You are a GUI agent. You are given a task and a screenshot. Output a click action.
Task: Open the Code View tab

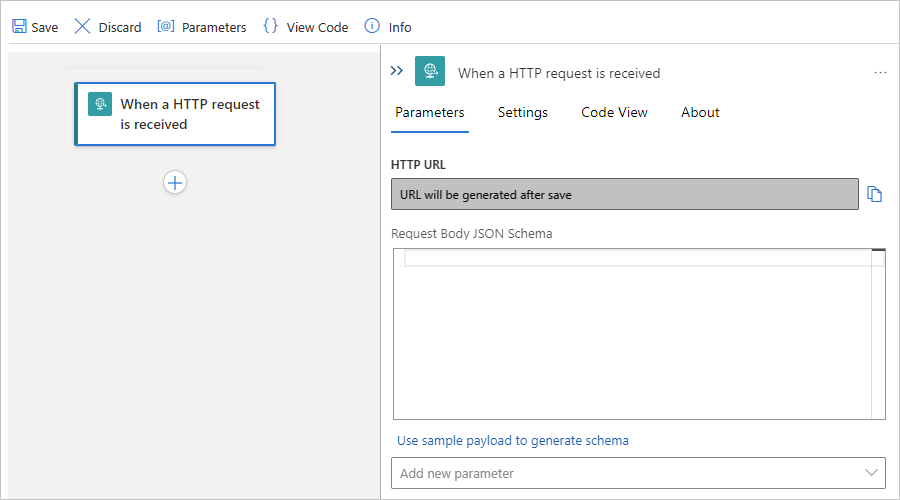point(614,112)
